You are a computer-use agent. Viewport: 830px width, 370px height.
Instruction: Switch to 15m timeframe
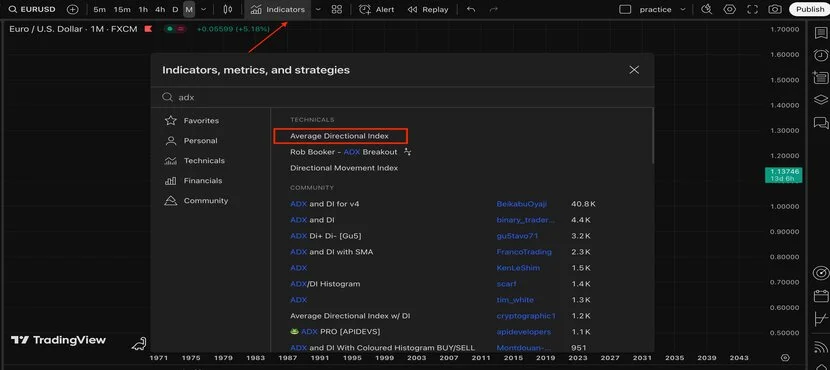[x=122, y=10]
